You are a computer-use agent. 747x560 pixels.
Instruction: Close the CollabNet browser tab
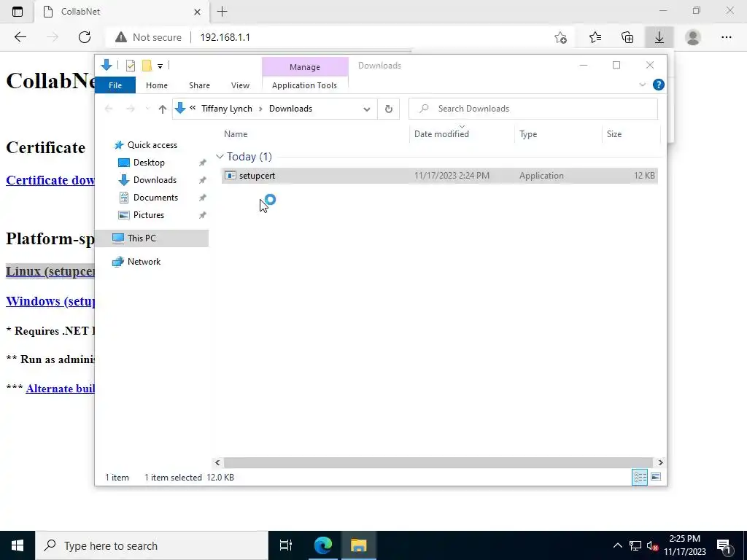[197, 12]
